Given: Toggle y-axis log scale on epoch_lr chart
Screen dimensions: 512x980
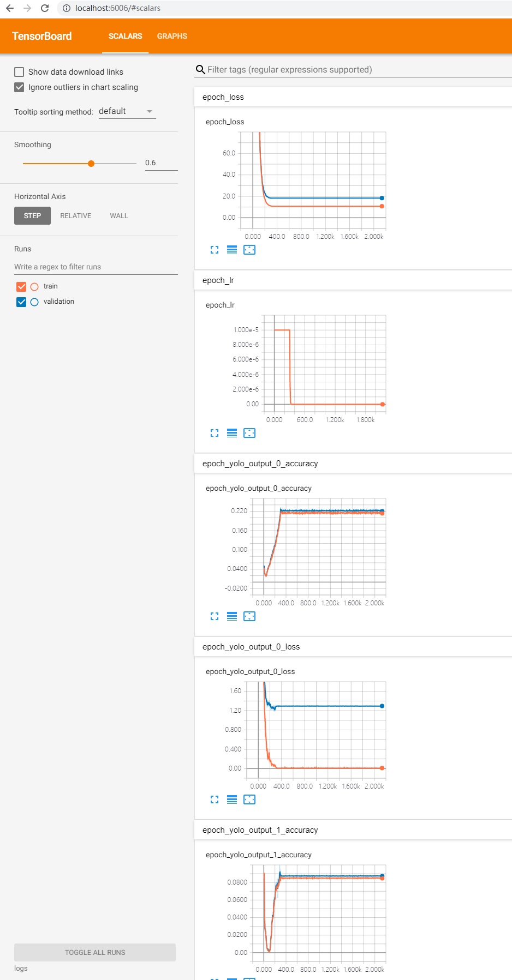Looking at the screenshot, I should [x=232, y=433].
